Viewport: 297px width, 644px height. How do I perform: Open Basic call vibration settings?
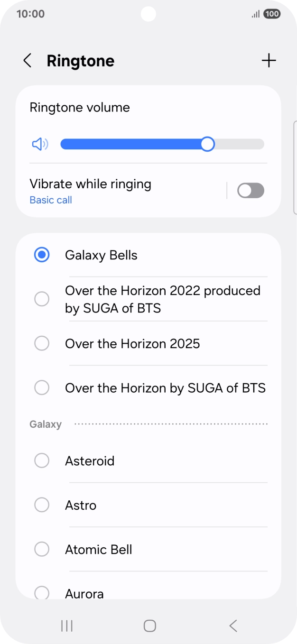tap(50, 200)
